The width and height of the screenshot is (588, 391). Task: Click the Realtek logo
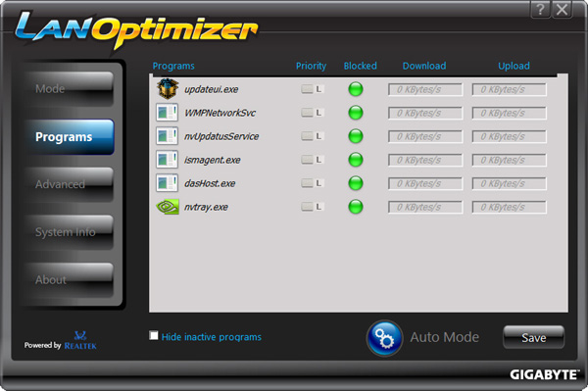point(80,340)
